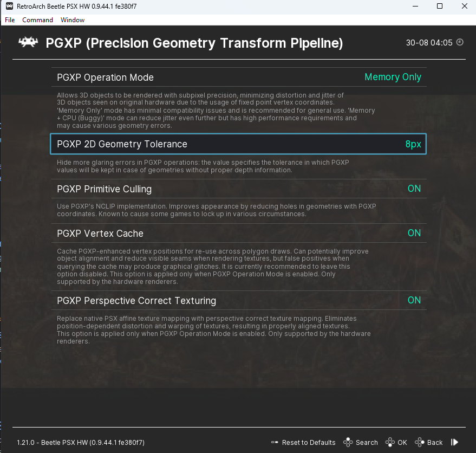Click the Vertex Cache description paragraph
The width and height of the screenshot is (476, 453).
coord(212,267)
